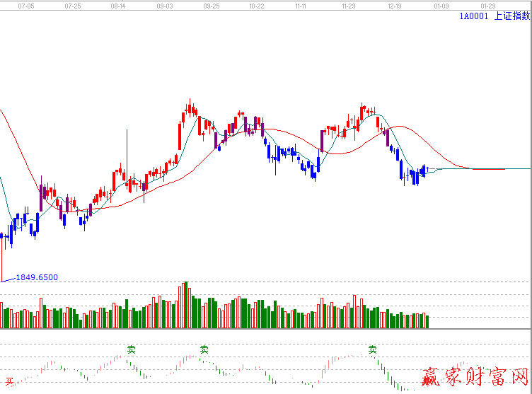532x394 pixels.
Task: Select the middle 卖 sell signal marker
Action: 204,349
